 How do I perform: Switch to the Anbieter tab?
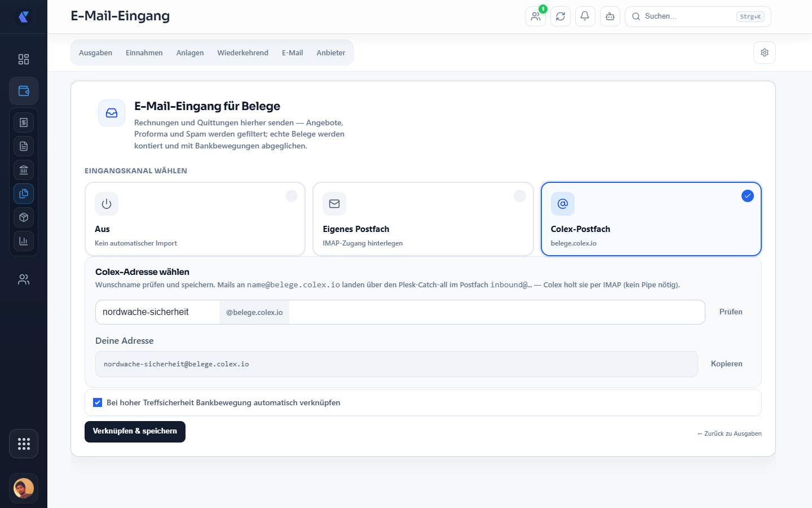[331, 52]
